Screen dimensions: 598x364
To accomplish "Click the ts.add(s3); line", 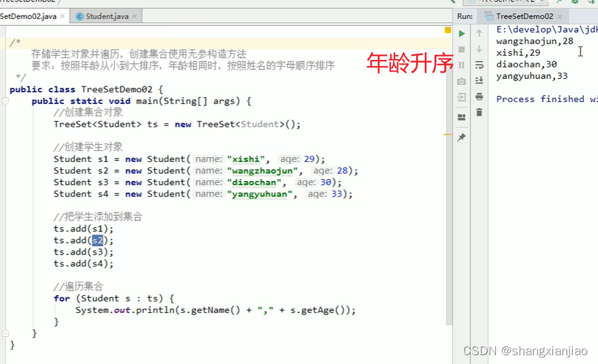I will click(x=84, y=252).
